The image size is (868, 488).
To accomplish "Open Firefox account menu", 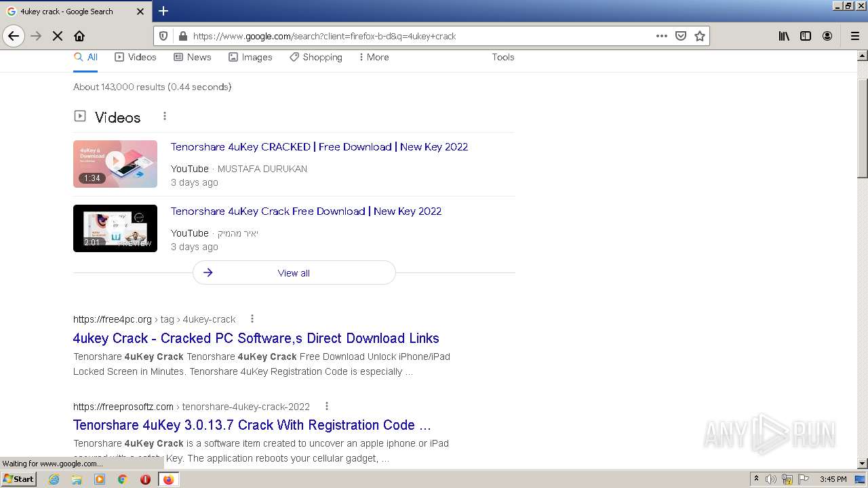I will [827, 36].
